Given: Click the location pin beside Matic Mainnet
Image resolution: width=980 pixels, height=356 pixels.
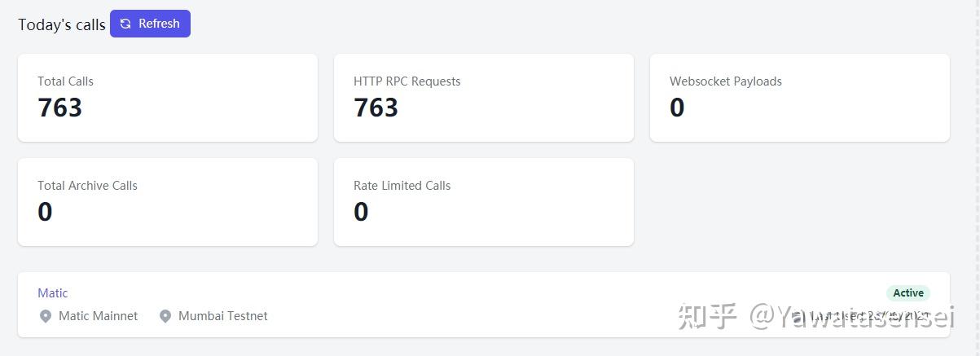Looking at the screenshot, I should pos(46,316).
